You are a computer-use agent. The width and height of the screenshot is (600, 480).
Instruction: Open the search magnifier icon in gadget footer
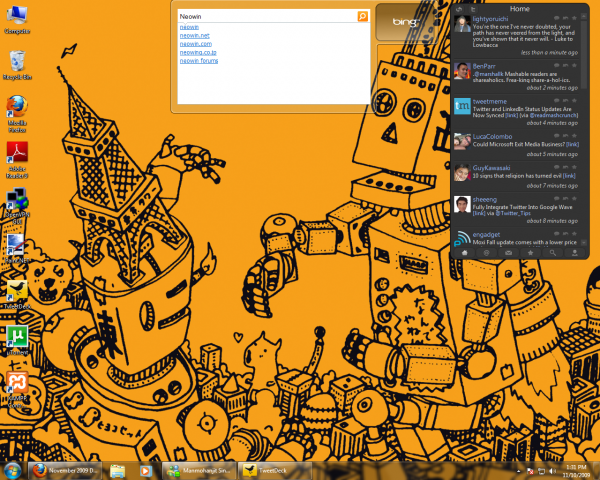pyautogui.click(x=553, y=253)
